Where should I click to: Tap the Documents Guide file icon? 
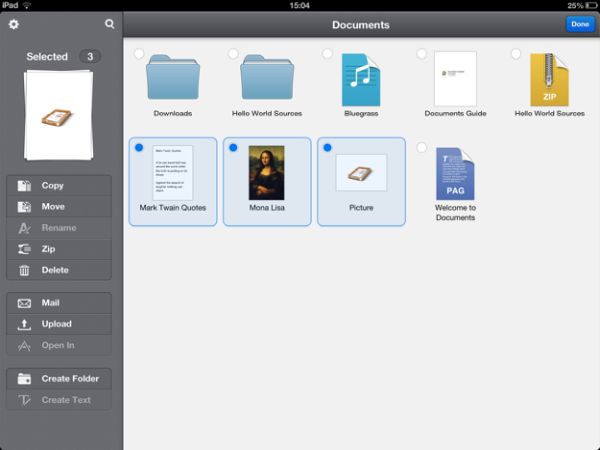(x=455, y=80)
